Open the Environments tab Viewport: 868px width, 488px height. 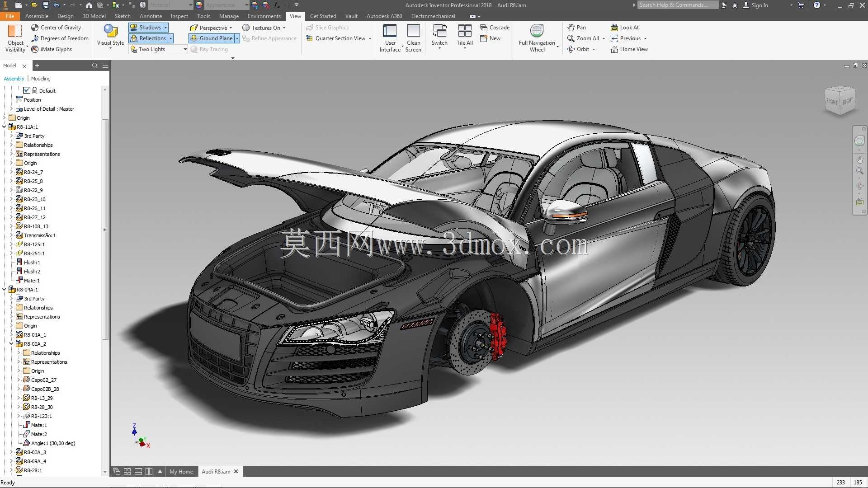click(x=264, y=16)
